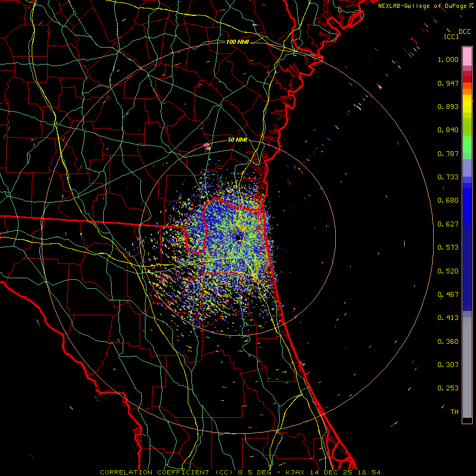This screenshot has width=476, height=476.
Task: Click the 0.840 scale value
Action: click(448, 130)
